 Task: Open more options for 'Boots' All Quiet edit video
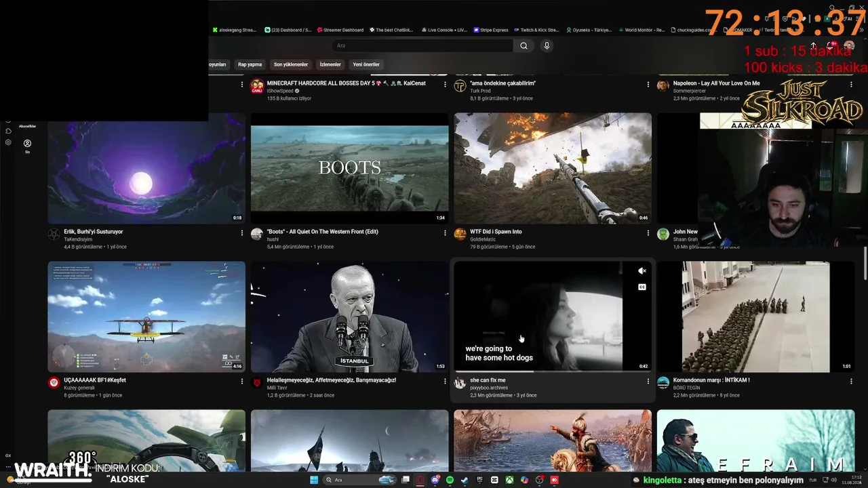(445, 232)
